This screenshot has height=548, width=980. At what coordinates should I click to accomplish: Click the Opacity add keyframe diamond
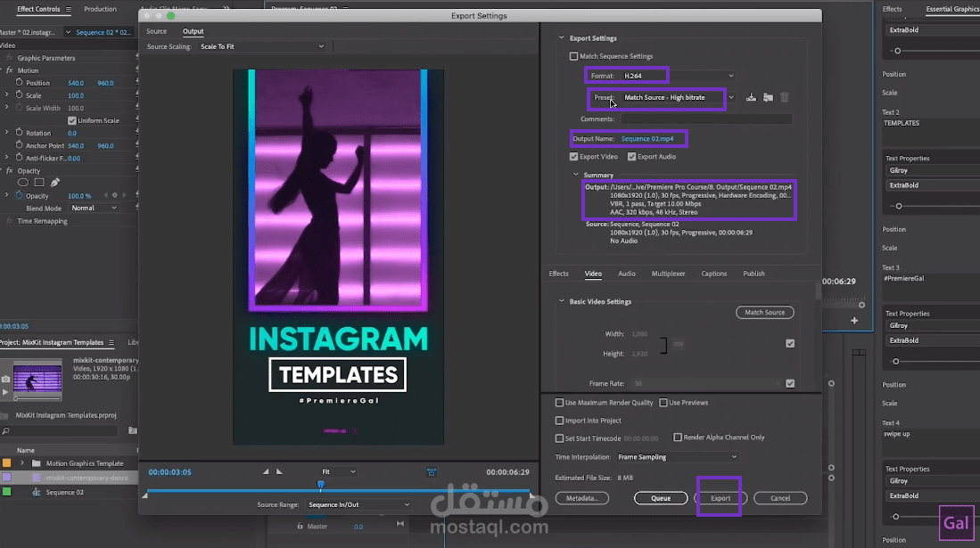pyautogui.click(x=114, y=195)
